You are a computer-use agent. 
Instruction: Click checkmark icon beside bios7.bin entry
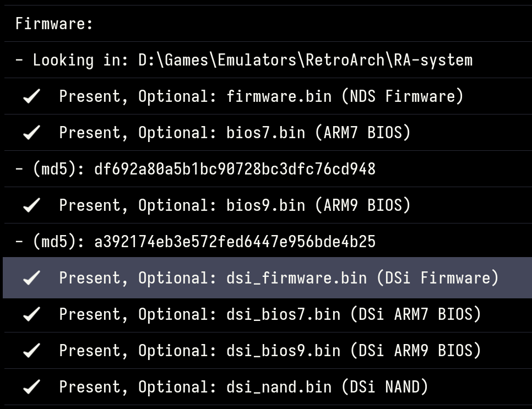point(32,133)
